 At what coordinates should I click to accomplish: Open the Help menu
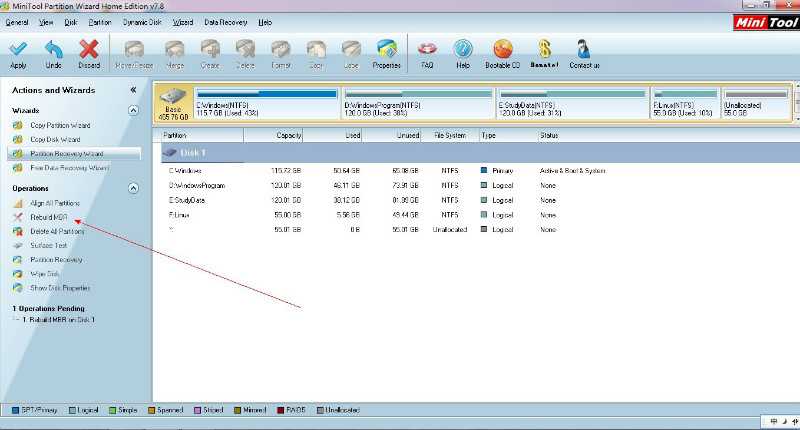(265, 22)
